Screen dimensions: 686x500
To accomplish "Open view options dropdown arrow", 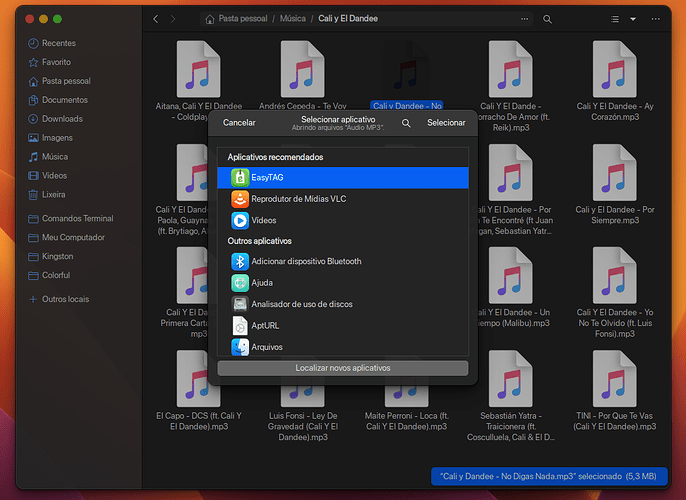I will (x=633, y=19).
